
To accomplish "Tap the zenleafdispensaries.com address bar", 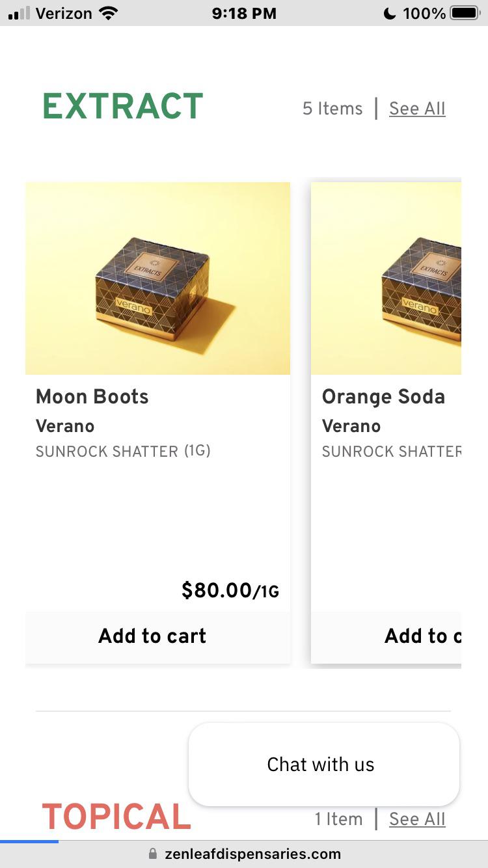I will click(x=252, y=854).
